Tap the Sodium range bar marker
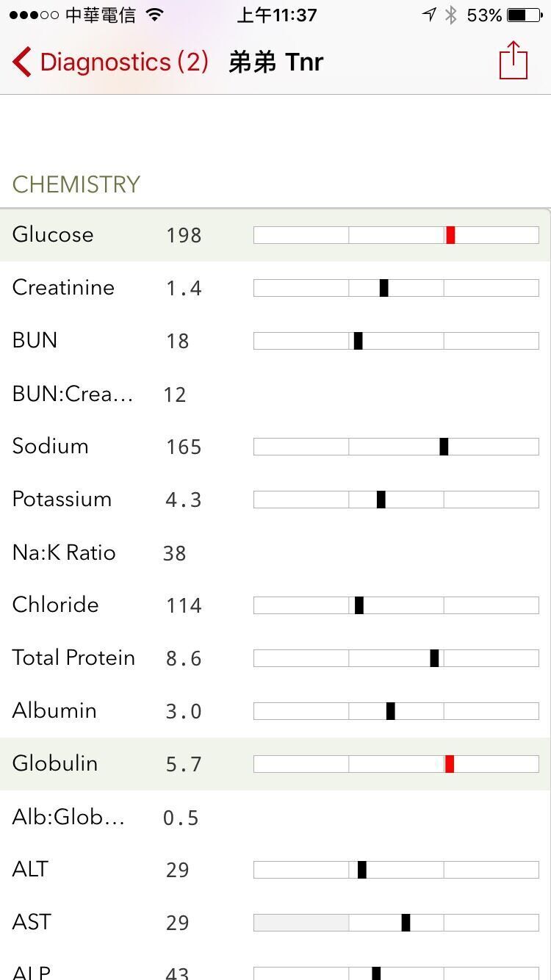Image resolution: width=551 pixels, height=980 pixels. (x=444, y=447)
